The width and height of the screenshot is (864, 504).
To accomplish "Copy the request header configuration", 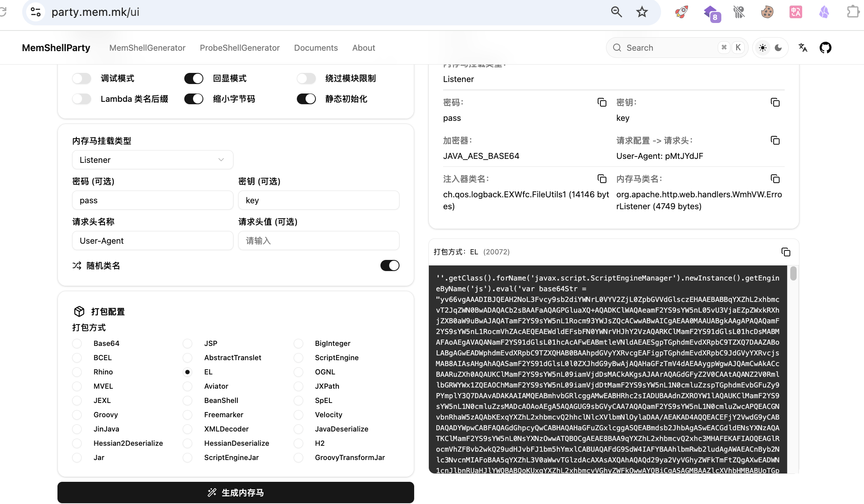I will pos(775,141).
